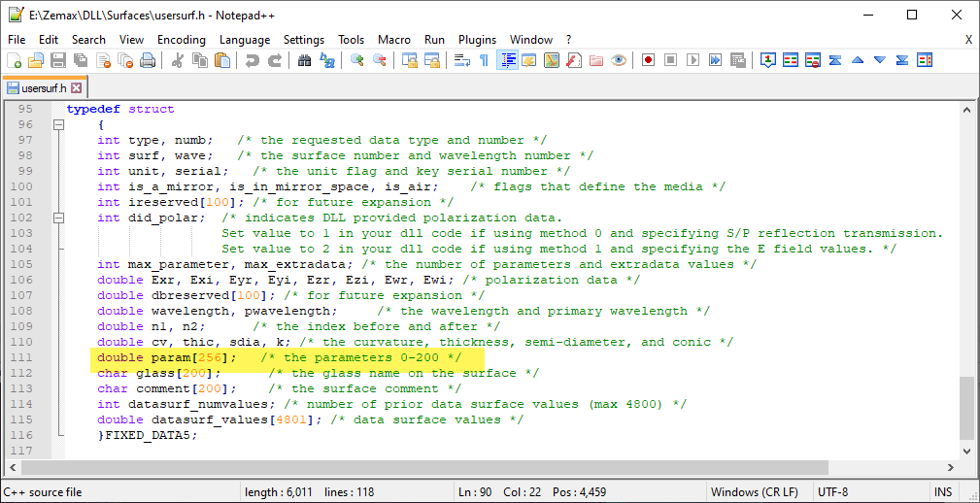Click the Close All toolbar icon
980x503 pixels.
(x=125, y=60)
